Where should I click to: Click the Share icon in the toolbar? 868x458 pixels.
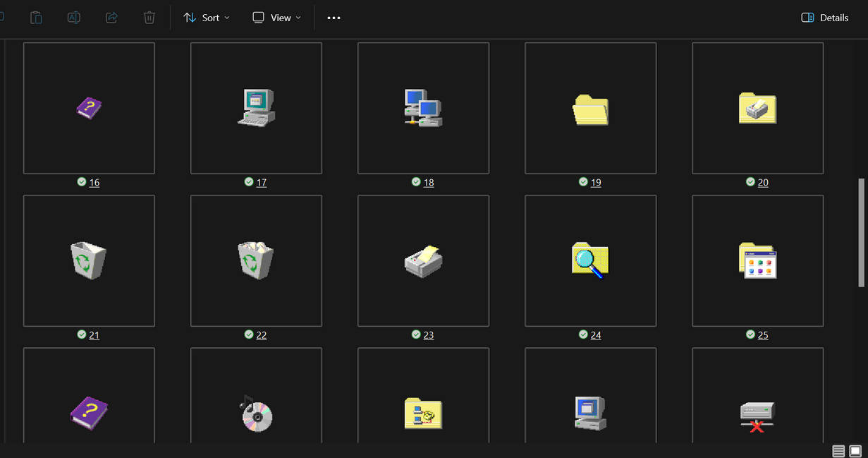(111, 17)
